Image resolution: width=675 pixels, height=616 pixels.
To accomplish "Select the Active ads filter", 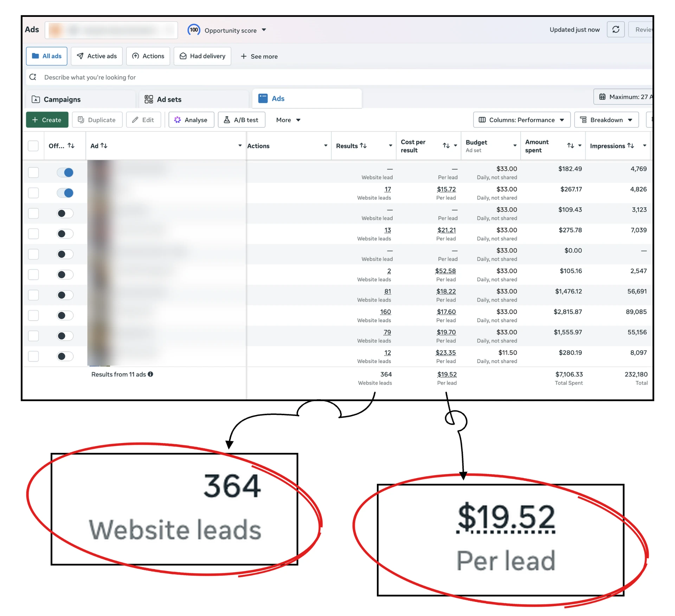I will 97,56.
